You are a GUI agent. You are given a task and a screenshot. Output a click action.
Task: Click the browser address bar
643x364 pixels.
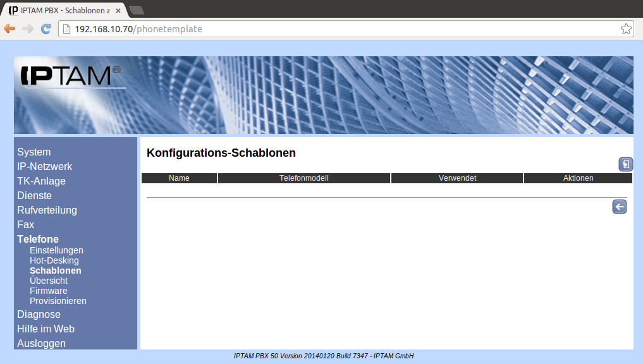point(341,29)
